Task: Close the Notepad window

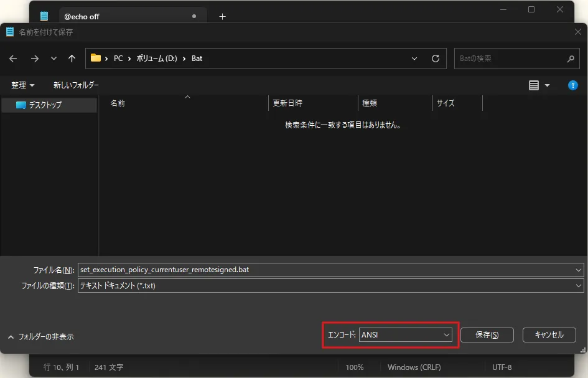Action: click(559, 9)
